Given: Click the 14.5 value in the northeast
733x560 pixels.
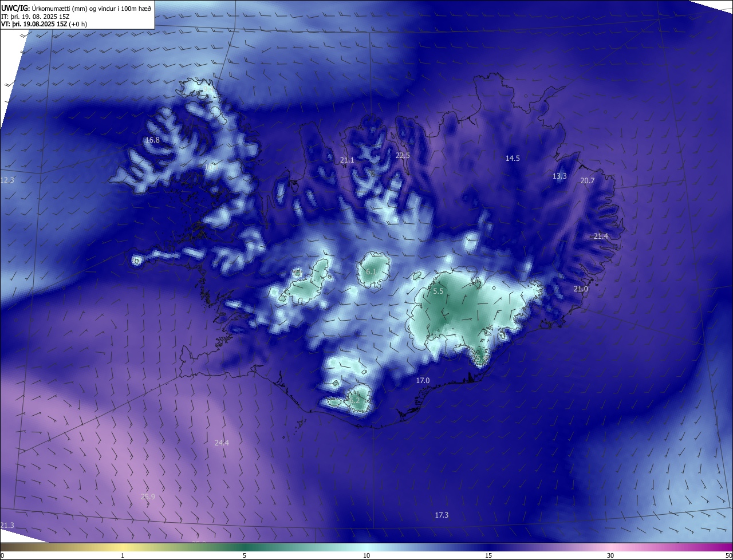Looking at the screenshot, I should point(513,159).
